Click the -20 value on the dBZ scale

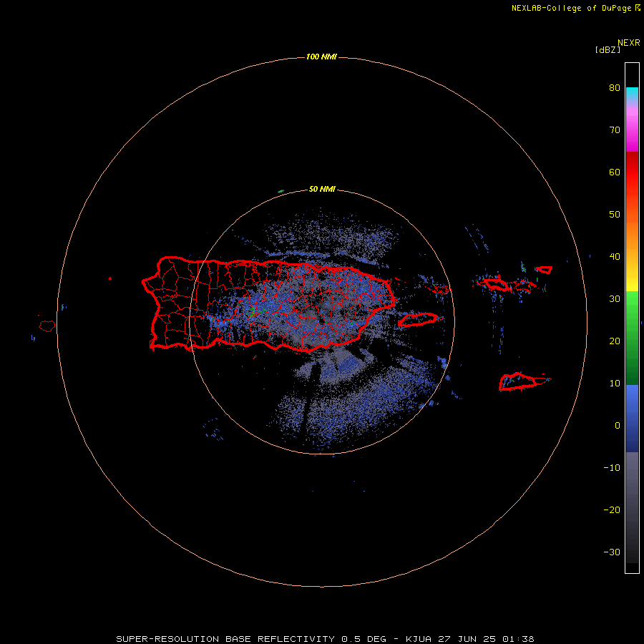click(612, 510)
